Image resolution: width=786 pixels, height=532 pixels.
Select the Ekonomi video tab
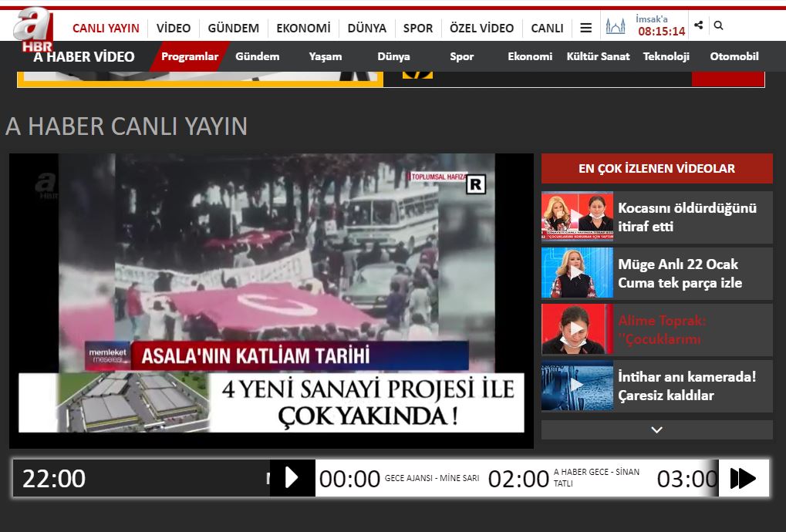530,56
